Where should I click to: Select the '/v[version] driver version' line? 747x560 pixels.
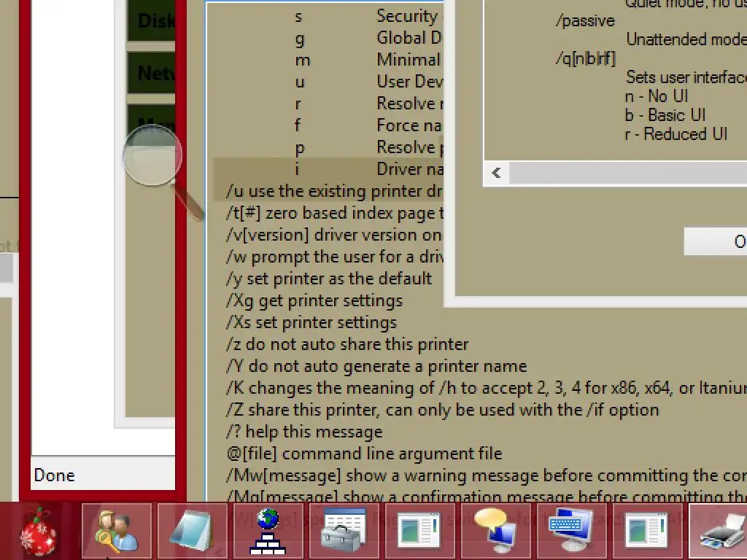point(334,235)
